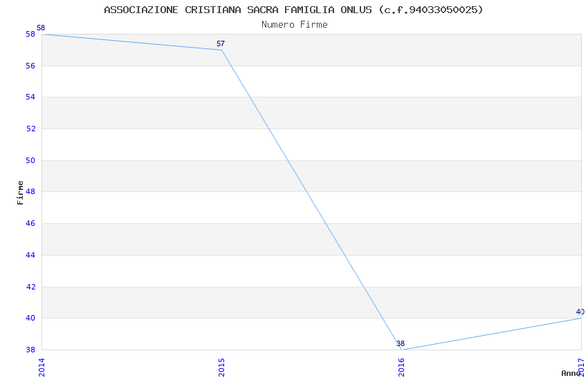This screenshot has width=588, height=380.
Task: Click the y-axis value 42
Action: pyautogui.click(x=30, y=287)
